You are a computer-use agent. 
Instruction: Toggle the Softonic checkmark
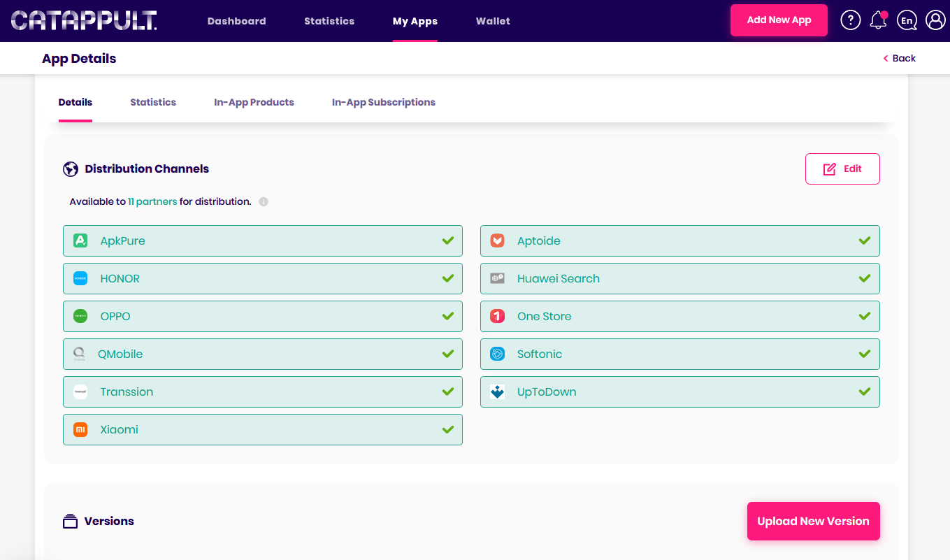pyautogui.click(x=865, y=354)
